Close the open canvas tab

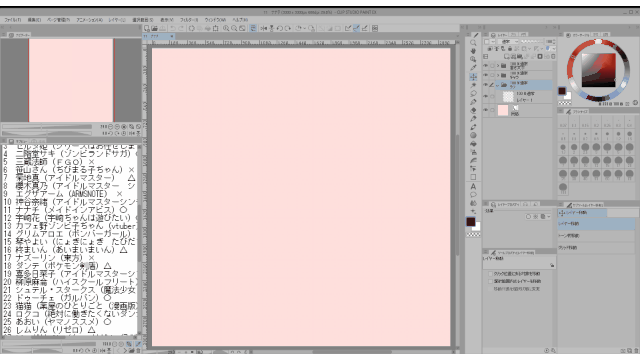[172, 36]
